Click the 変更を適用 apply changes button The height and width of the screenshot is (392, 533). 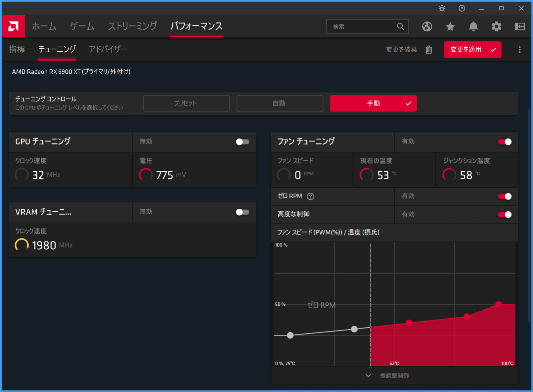click(472, 50)
